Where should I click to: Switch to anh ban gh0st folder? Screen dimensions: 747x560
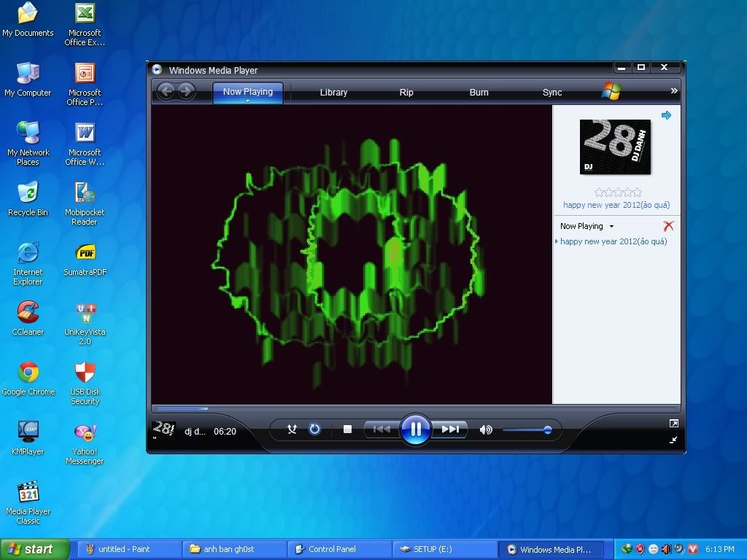click(234, 549)
